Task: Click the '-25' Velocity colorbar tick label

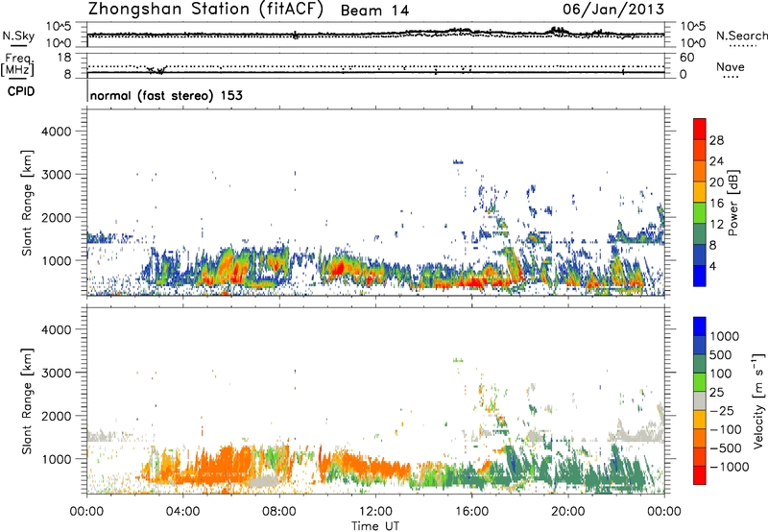Action: [722, 410]
